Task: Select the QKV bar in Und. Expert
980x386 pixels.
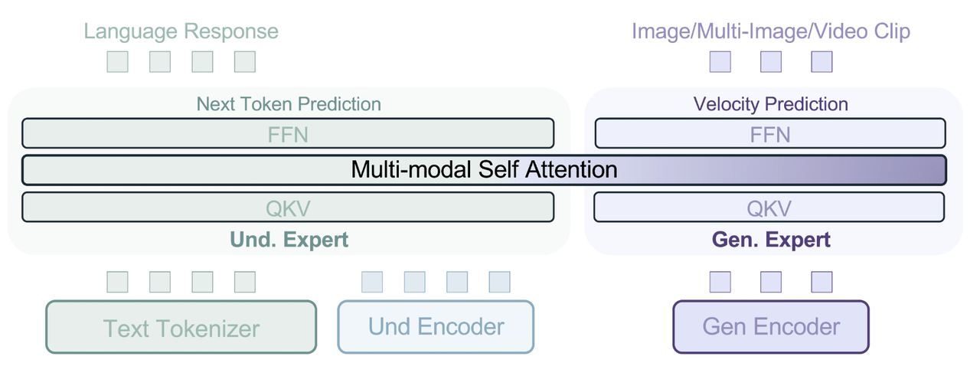Action: point(288,207)
